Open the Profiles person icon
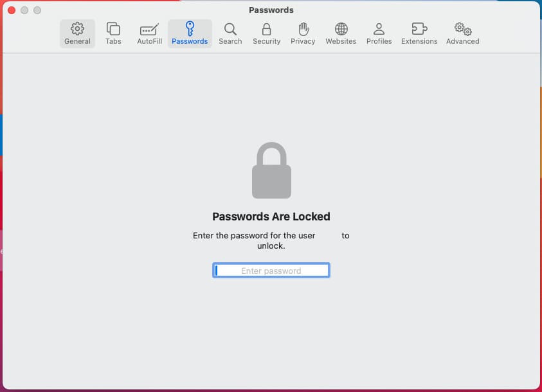The image size is (542, 392). pos(379,29)
